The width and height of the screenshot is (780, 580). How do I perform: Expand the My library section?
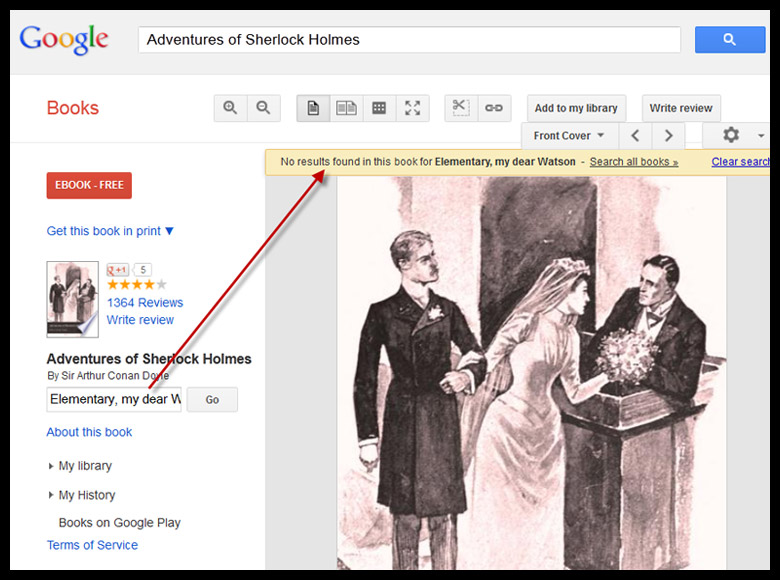[84, 466]
